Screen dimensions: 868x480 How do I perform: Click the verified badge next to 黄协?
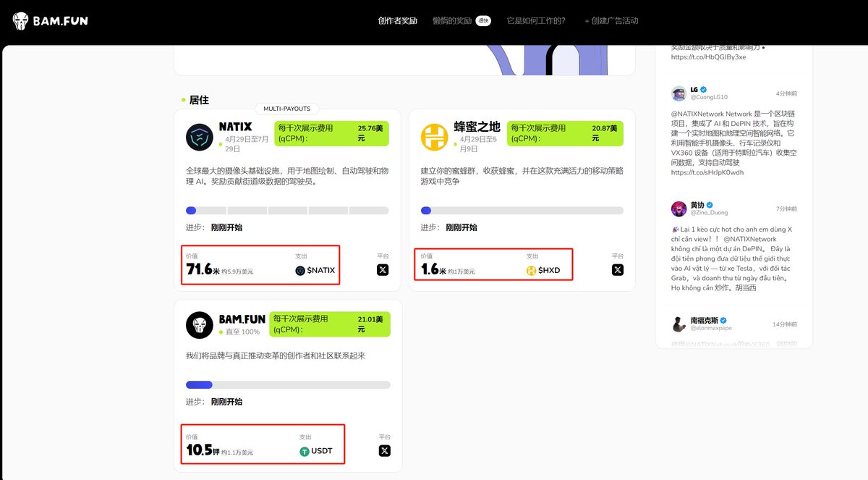point(710,205)
